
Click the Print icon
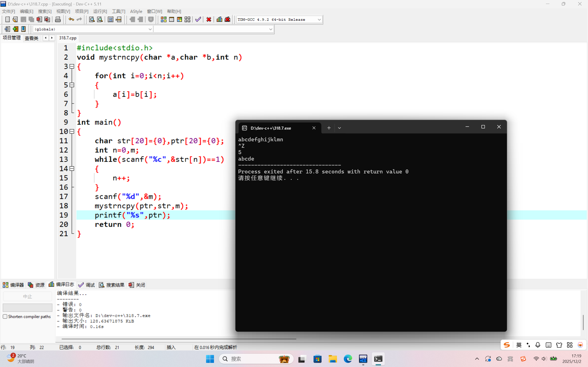click(x=58, y=19)
